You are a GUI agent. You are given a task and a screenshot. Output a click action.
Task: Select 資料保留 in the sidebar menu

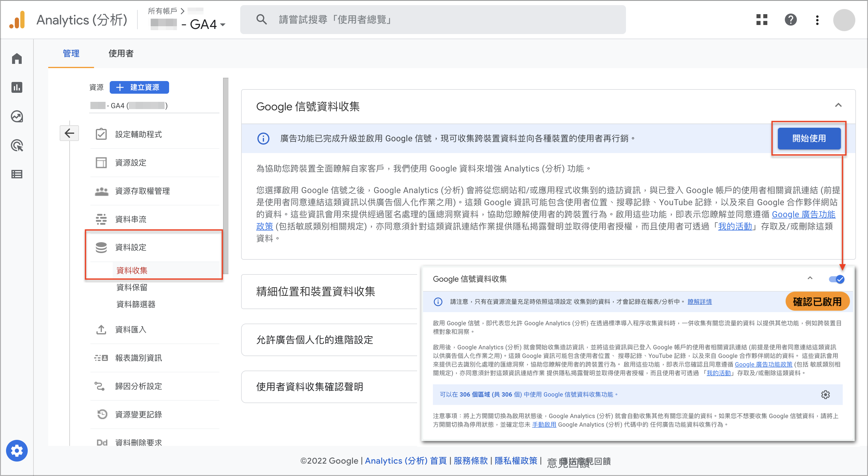coord(132,287)
